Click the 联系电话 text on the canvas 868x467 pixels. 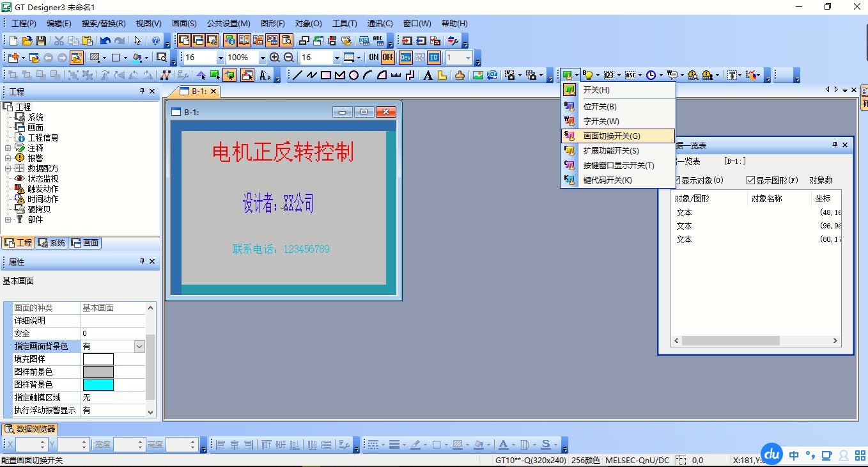coord(281,249)
